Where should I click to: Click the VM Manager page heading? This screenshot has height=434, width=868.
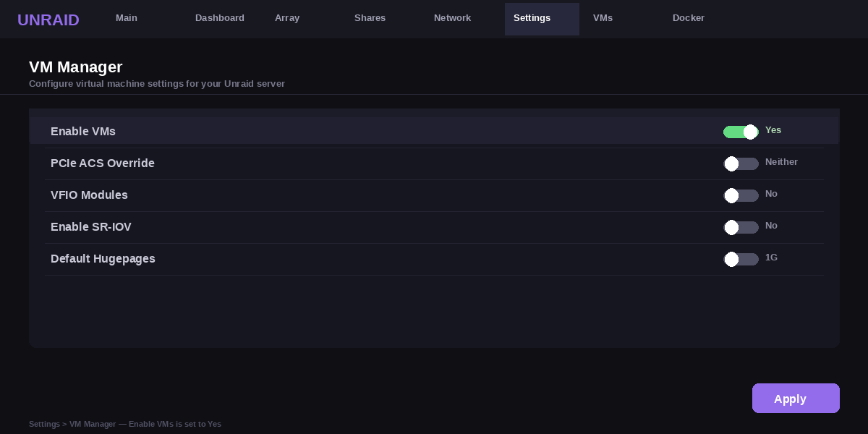[x=76, y=67]
